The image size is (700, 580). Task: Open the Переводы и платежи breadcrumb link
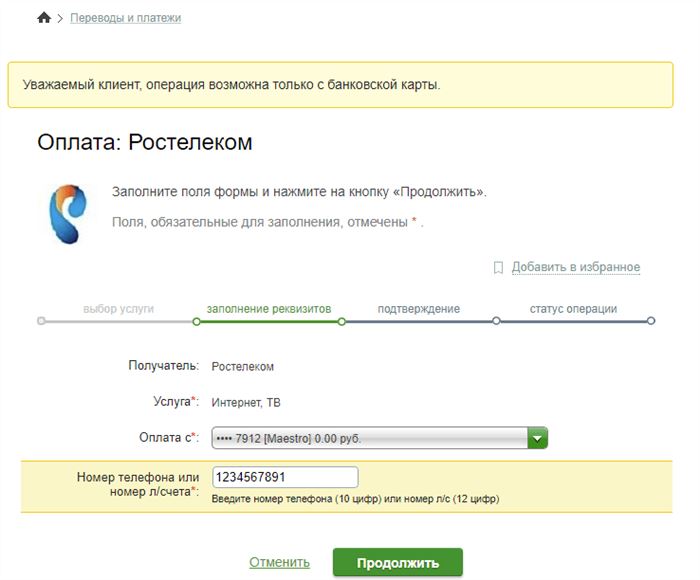coord(125,18)
